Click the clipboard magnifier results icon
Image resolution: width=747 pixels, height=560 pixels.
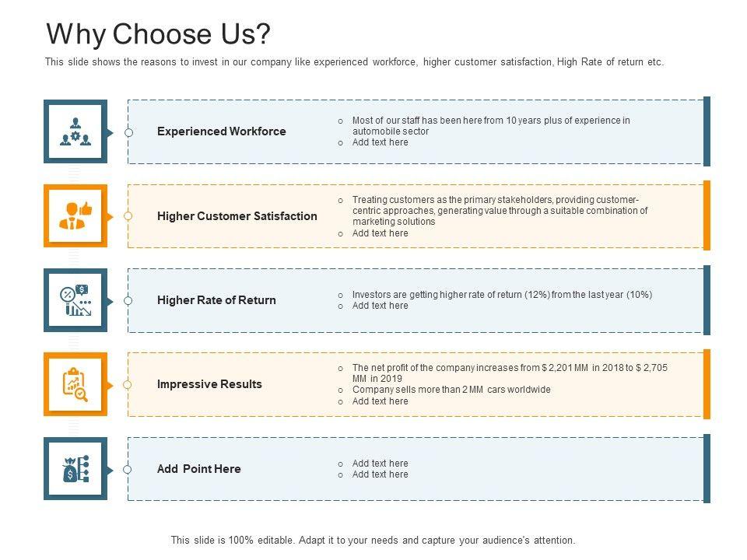point(75,384)
